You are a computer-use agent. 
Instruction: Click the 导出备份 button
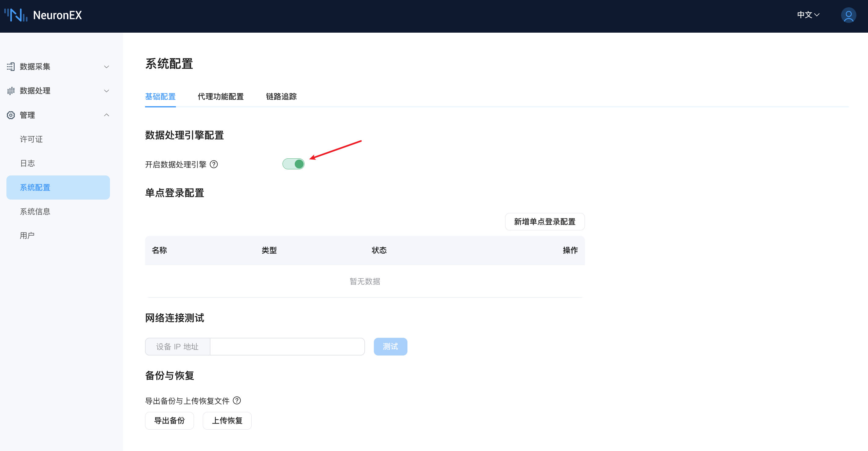coord(170,420)
